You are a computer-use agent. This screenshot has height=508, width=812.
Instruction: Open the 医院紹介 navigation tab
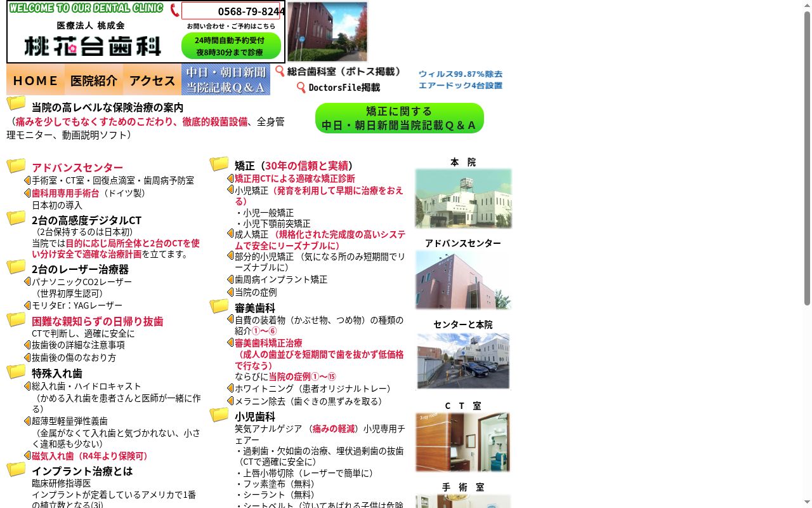[94, 79]
